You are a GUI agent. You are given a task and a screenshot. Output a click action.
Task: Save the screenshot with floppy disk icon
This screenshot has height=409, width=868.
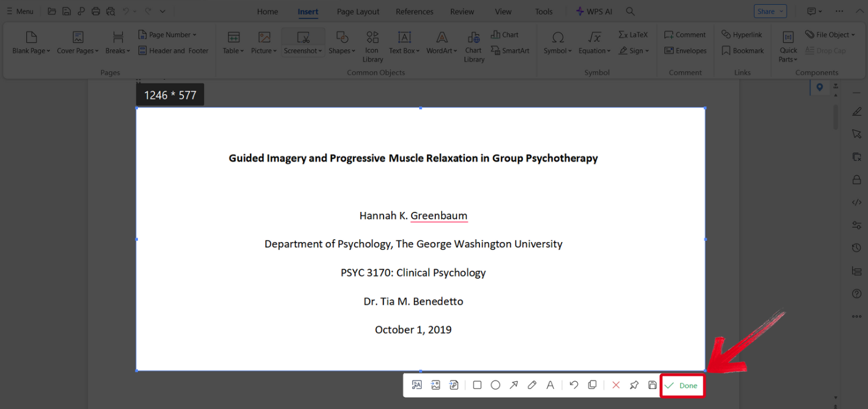pyautogui.click(x=652, y=385)
